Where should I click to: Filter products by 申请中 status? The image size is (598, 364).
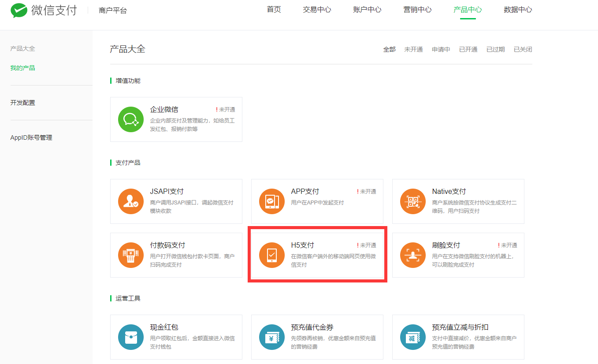click(x=441, y=49)
